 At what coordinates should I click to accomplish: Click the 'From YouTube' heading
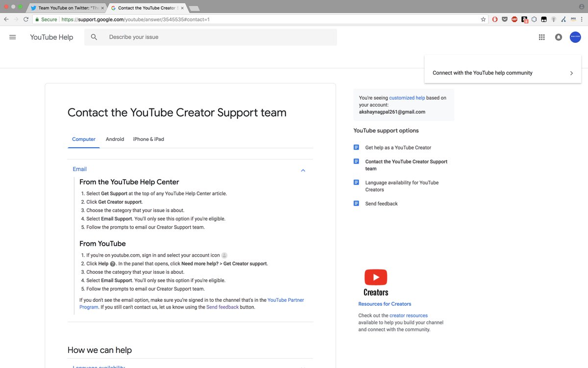(102, 244)
